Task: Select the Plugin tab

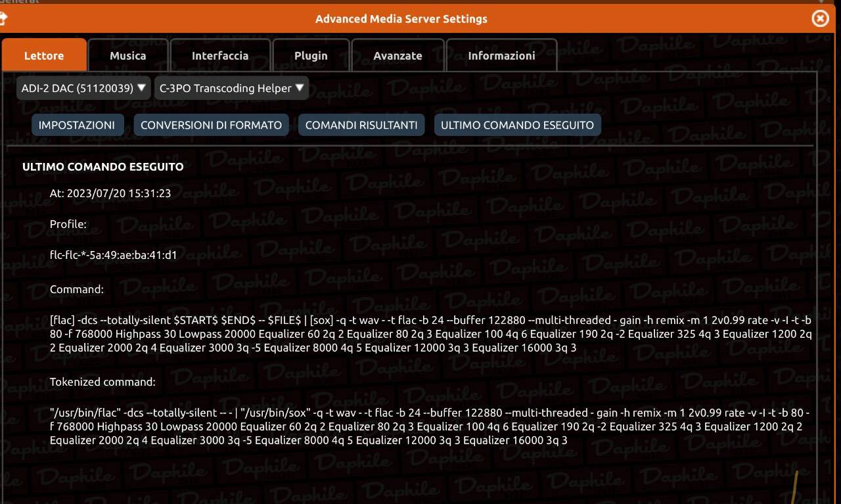Action: pos(311,55)
